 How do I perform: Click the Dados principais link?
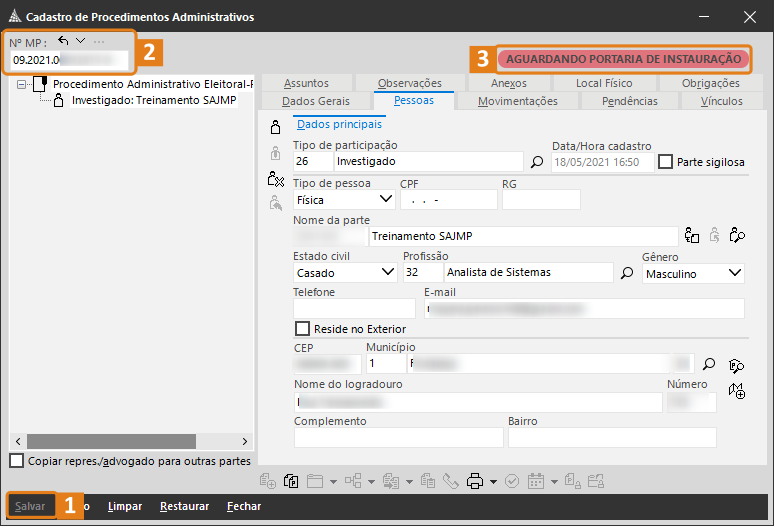339,124
